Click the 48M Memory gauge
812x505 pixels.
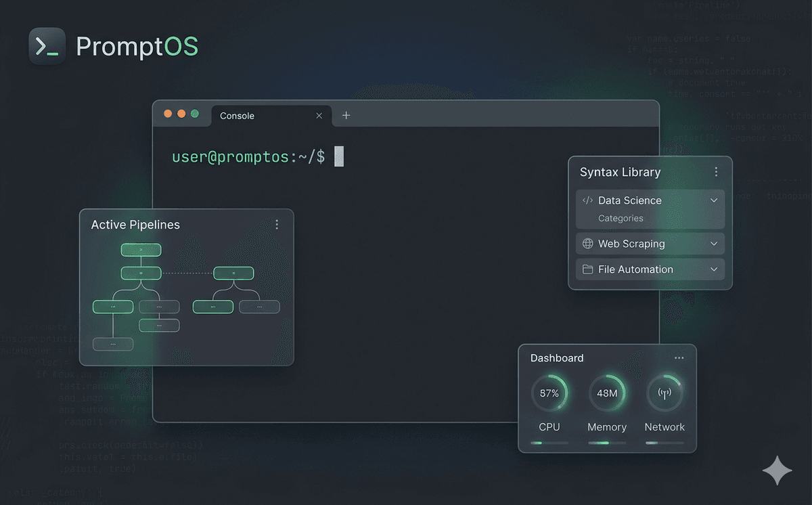(606, 393)
